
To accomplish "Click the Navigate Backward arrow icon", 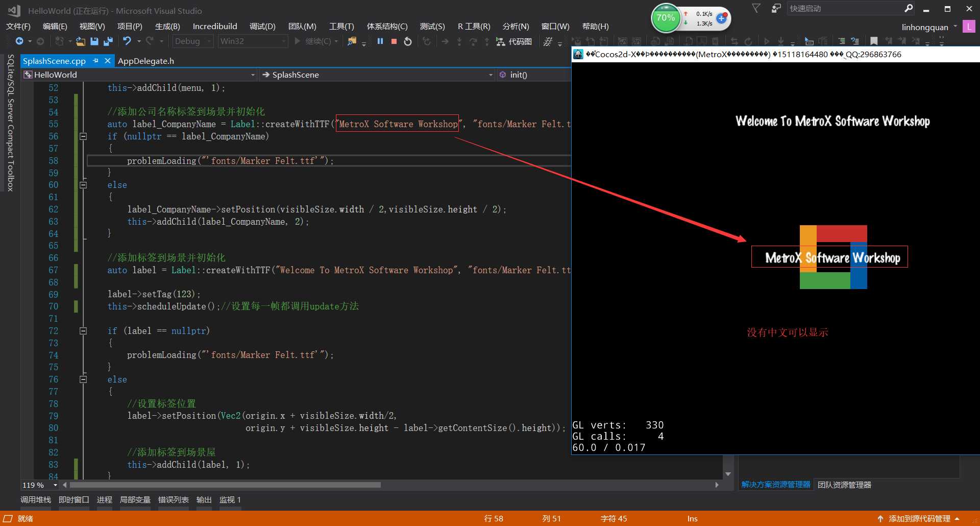I will click(19, 41).
